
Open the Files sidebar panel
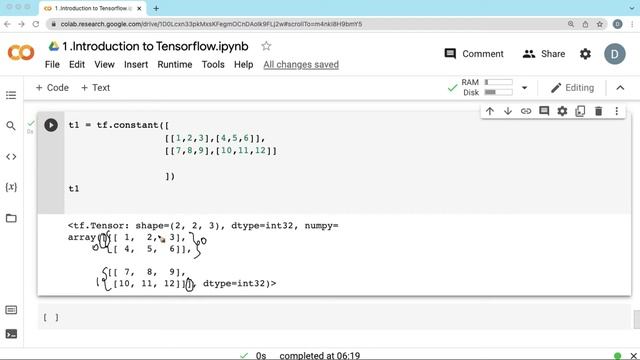pyautogui.click(x=11, y=218)
